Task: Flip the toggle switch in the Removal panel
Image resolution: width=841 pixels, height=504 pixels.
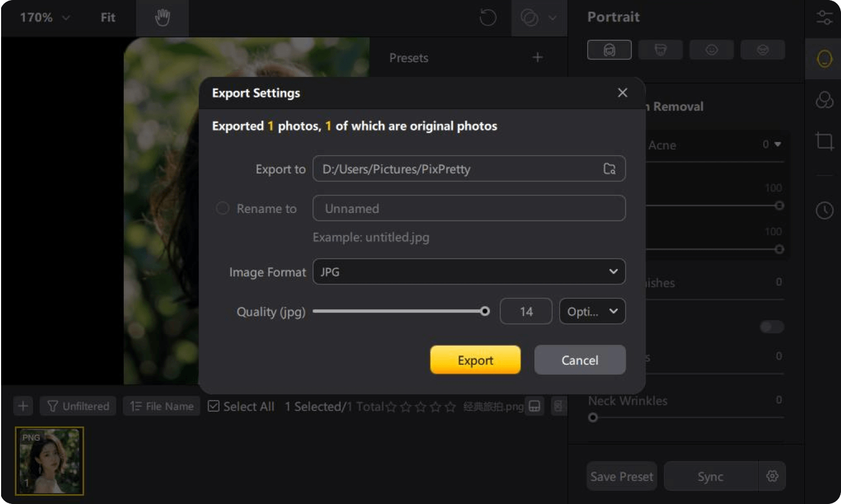Action: click(x=772, y=327)
